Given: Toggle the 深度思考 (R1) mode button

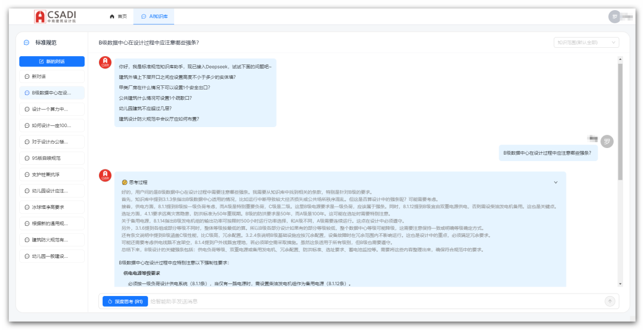Looking at the screenshot, I should click(x=125, y=301).
